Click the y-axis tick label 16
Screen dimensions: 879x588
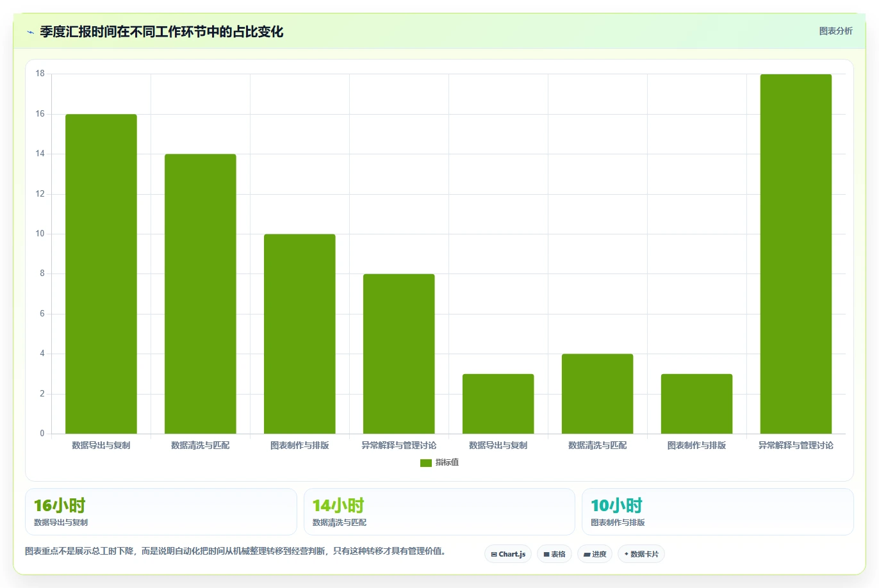(x=40, y=114)
